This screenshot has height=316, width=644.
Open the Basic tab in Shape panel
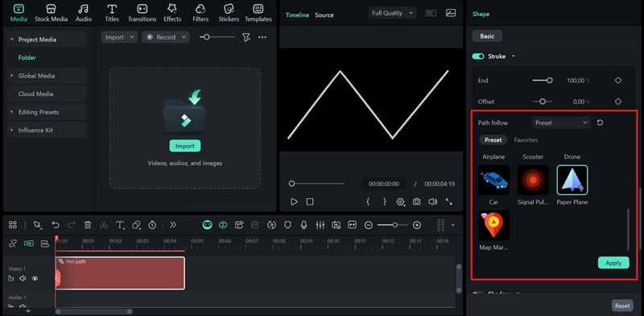pyautogui.click(x=487, y=36)
